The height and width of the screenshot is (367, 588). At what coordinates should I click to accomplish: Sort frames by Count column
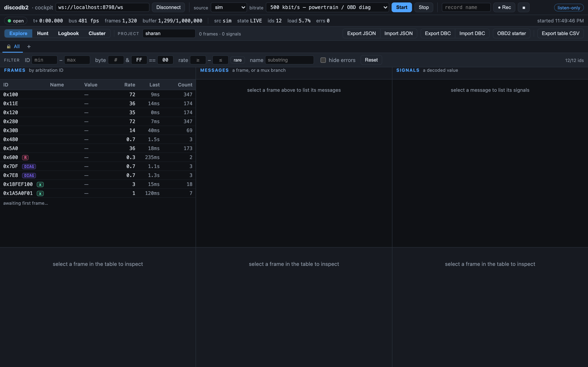click(185, 85)
